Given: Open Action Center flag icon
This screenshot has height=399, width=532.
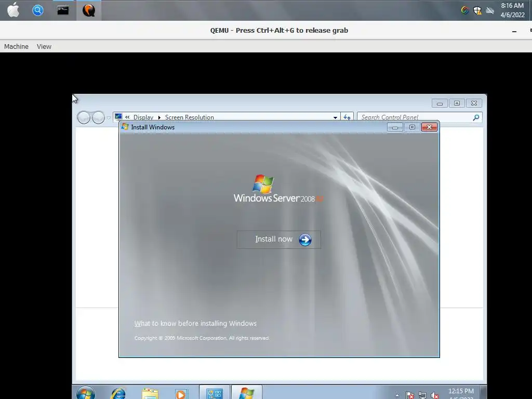Looking at the screenshot, I should [409, 395].
